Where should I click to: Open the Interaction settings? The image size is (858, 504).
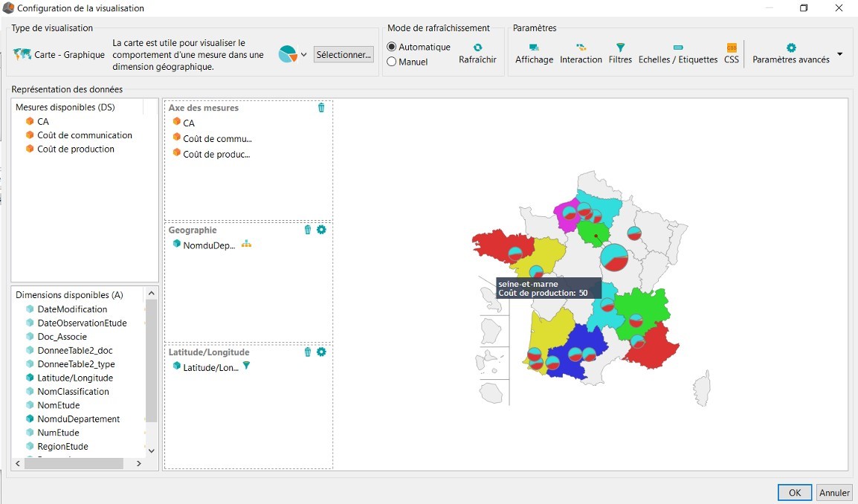tap(581, 54)
